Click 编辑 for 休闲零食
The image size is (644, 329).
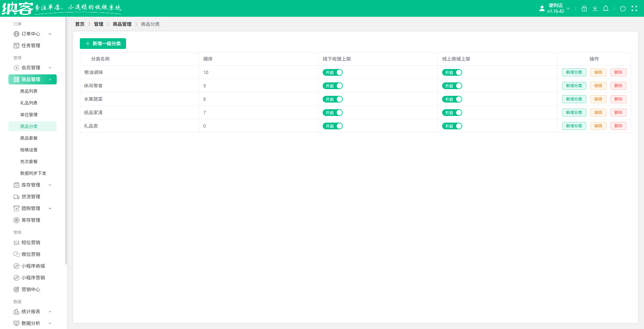[x=598, y=86]
